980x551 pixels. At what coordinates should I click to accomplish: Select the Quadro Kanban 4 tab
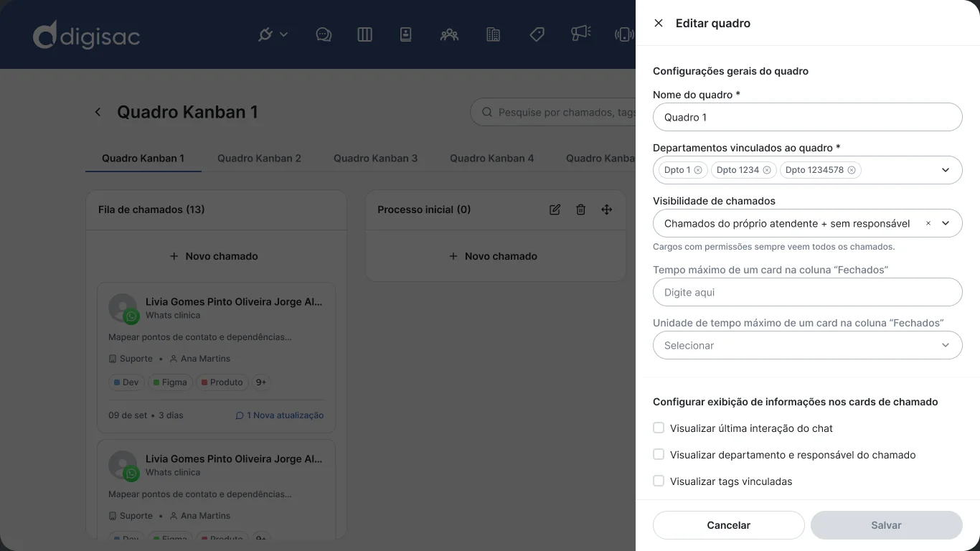[x=491, y=158]
